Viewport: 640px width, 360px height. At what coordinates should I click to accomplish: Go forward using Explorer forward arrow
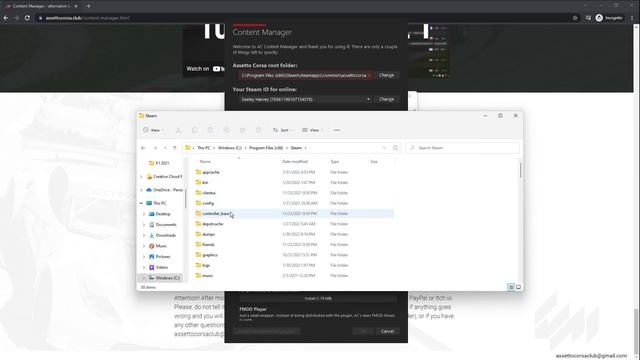[155, 148]
